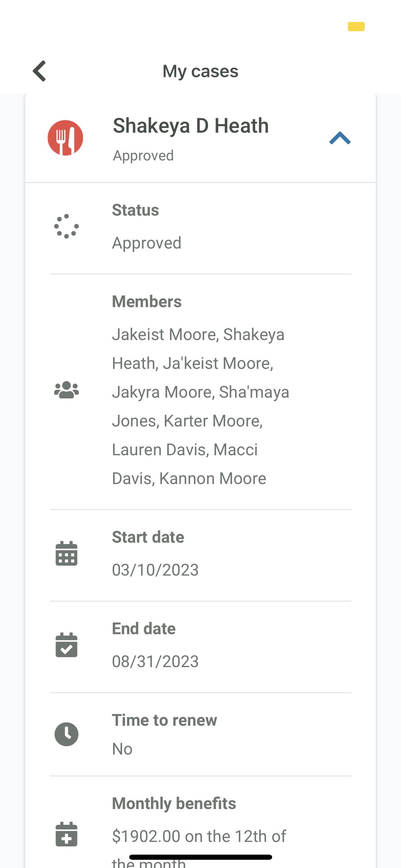The width and height of the screenshot is (401, 868).
Task: Tap the $1902.00 monthly benefits amount
Action: [146, 836]
